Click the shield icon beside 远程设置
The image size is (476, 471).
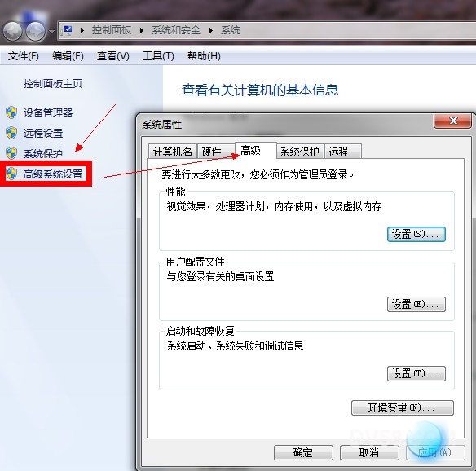[x=11, y=133]
